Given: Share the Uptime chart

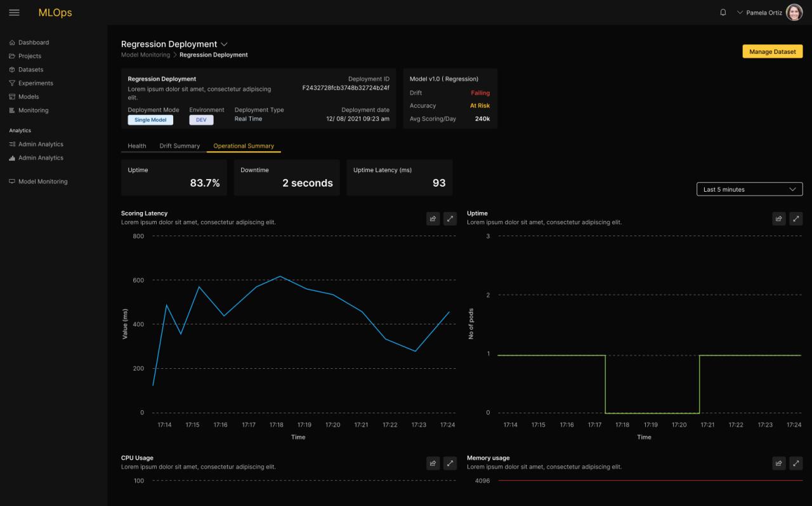Looking at the screenshot, I should pos(778,218).
